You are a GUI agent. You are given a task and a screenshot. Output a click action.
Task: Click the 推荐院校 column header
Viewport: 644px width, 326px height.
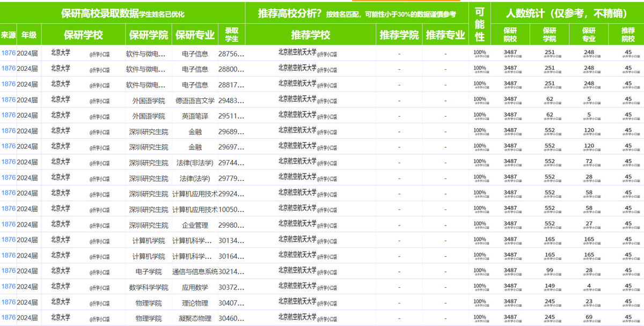coord(627,34)
